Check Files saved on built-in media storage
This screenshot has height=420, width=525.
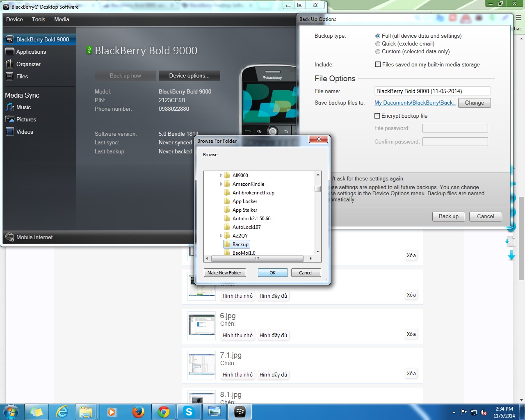(x=378, y=64)
